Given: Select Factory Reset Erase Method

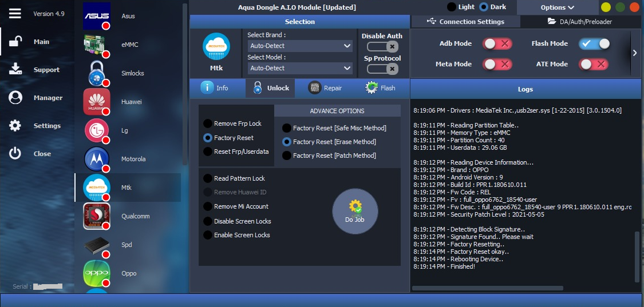Looking at the screenshot, I should point(329,142).
